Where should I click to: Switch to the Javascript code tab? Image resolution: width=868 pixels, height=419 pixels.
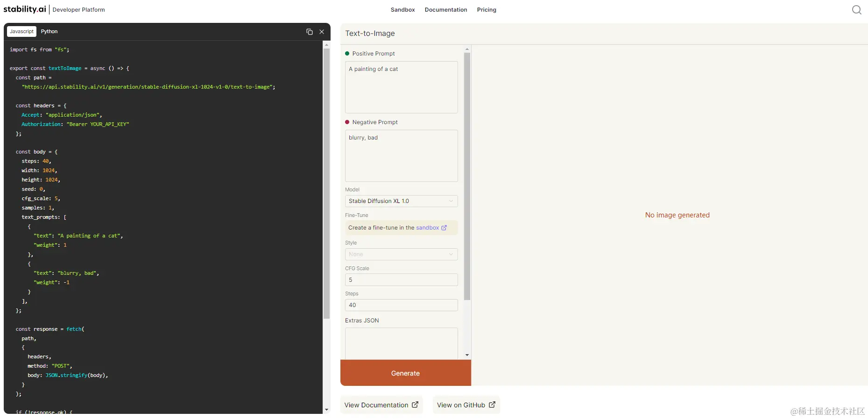click(22, 31)
